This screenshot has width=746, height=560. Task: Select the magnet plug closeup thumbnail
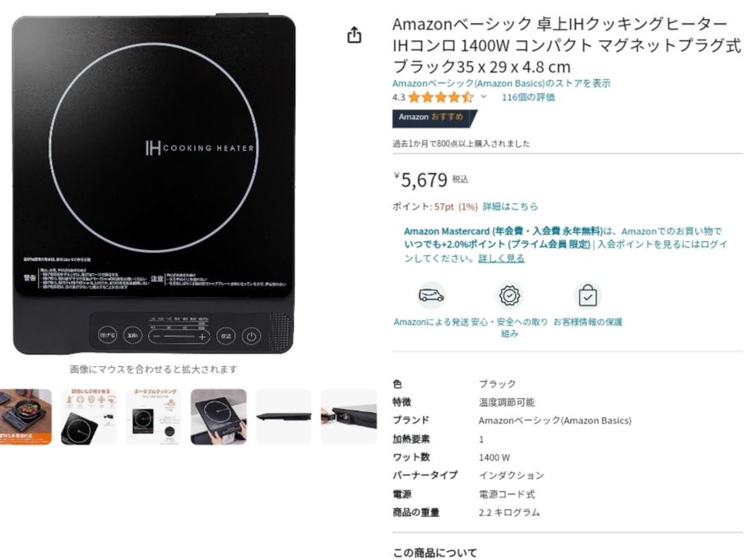(x=349, y=417)
